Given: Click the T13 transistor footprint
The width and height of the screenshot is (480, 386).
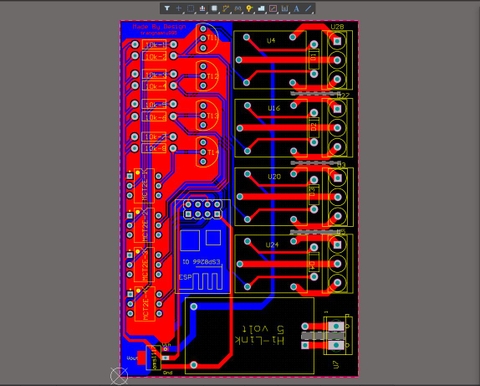Looking at the screenshot, I should point(207,115).
